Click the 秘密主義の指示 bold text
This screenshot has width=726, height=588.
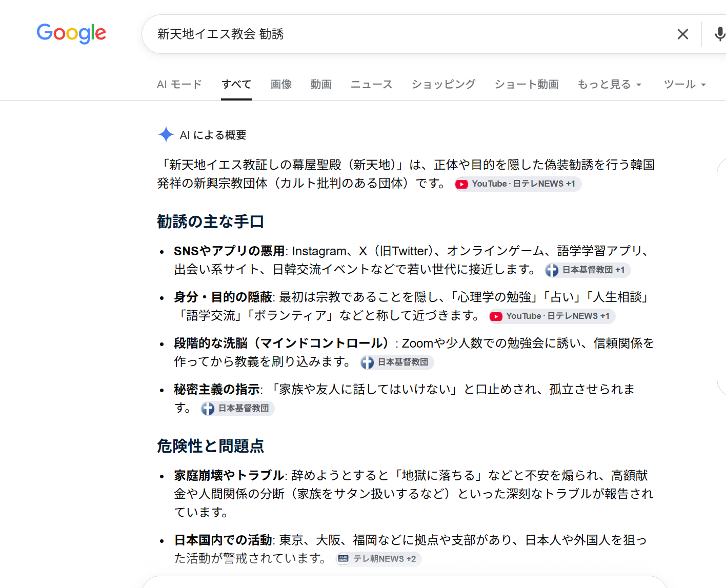tap(217, 390)
